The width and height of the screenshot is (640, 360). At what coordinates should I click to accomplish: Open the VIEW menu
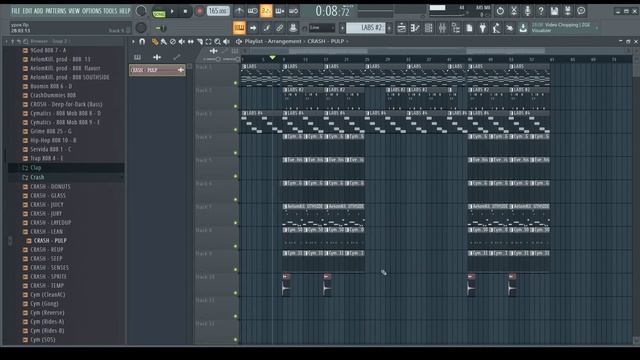74,11
